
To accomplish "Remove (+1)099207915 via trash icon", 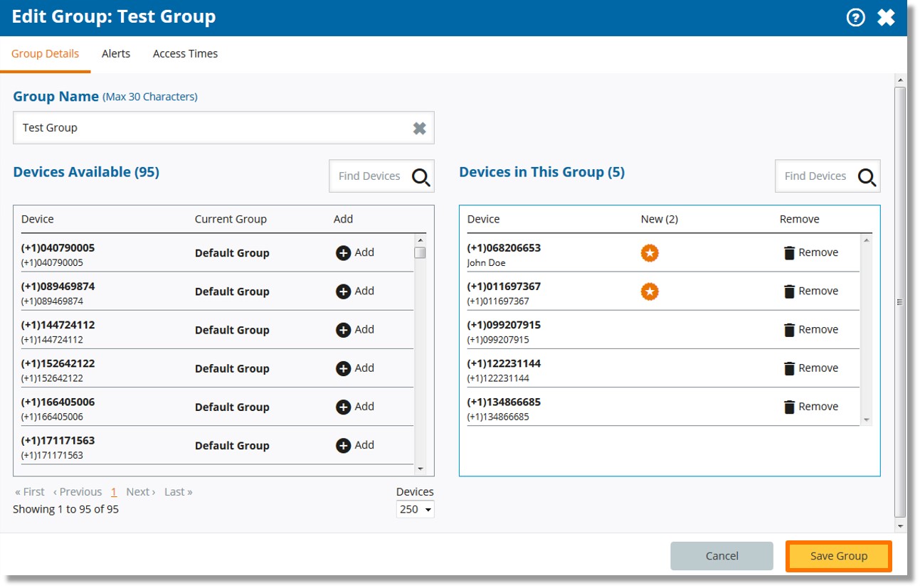I will (789, 329).
